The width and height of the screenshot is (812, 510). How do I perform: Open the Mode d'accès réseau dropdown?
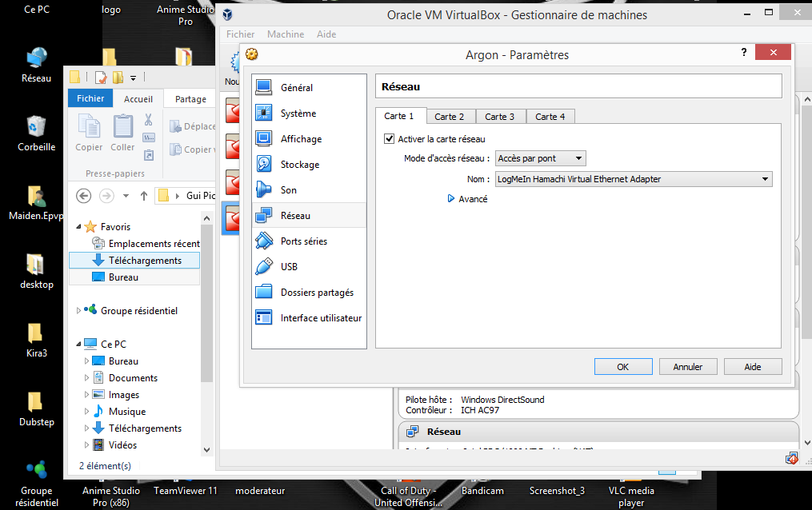pos(541,158)
